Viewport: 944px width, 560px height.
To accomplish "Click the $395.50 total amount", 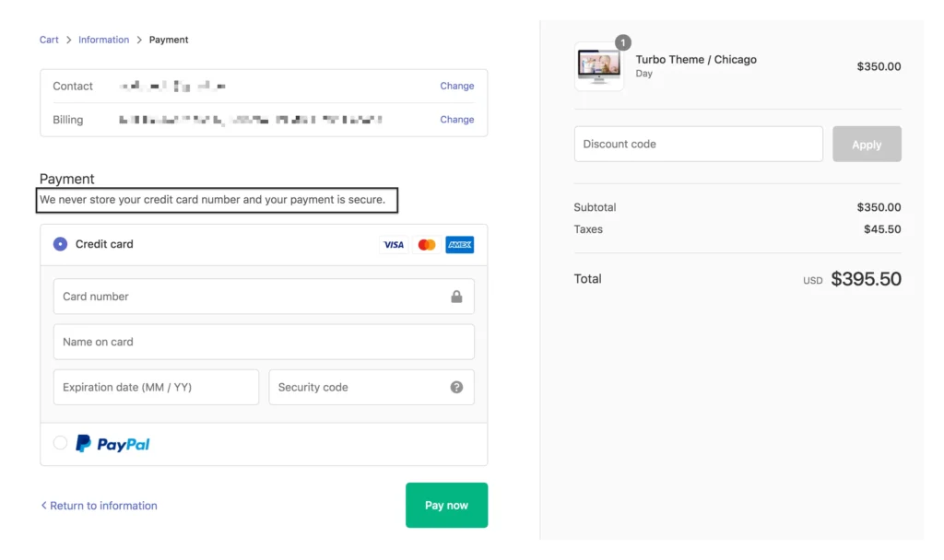I will [866, 279].
